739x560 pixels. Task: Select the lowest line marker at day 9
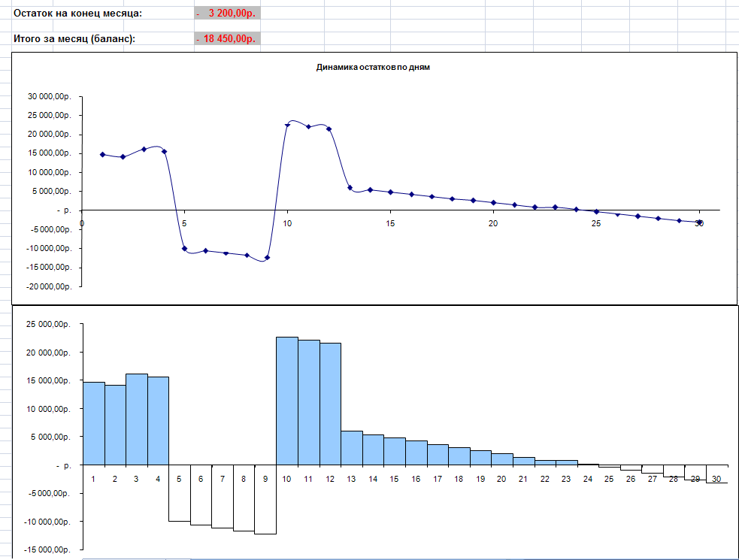[x=267, y=258]
